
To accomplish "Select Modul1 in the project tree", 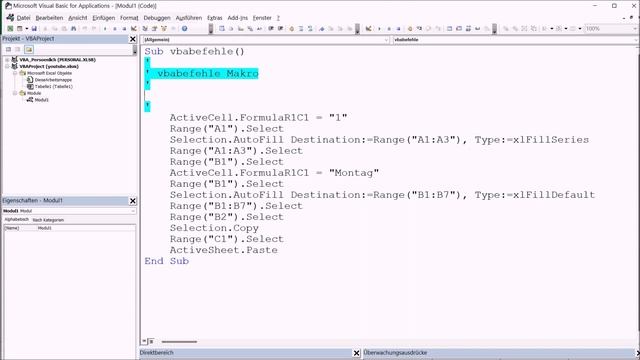I will [41, 100].
